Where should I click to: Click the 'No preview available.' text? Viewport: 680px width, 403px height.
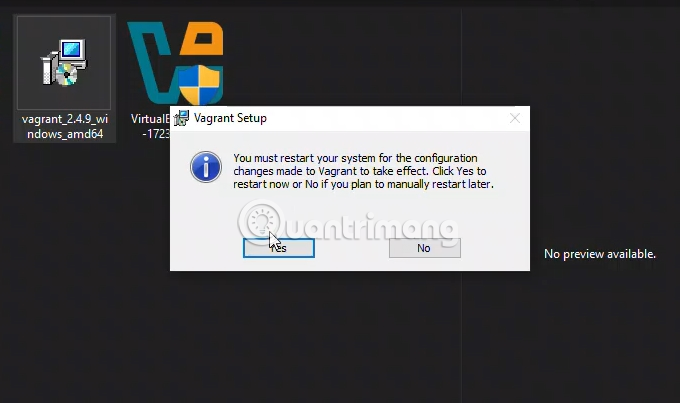600,254
